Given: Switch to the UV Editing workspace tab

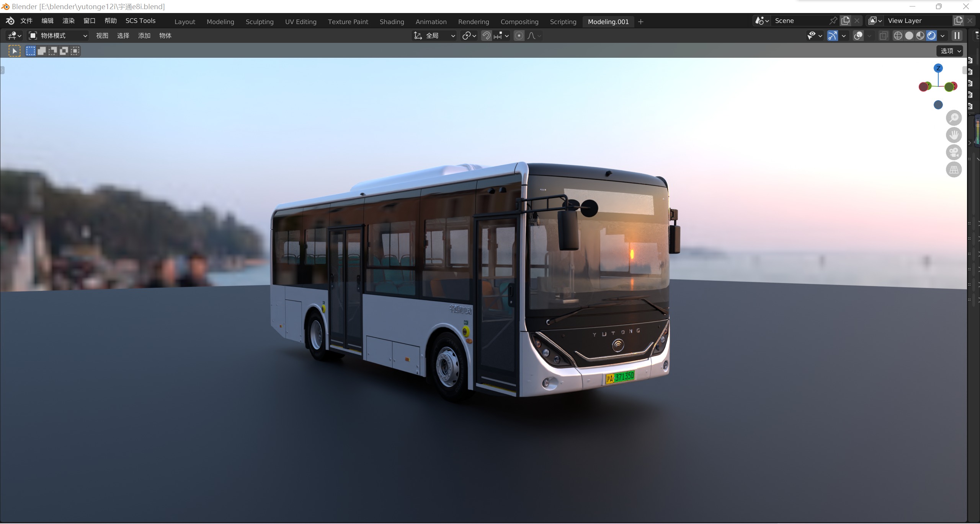Looking at the screenshot, I should click(x=301, y=22).
